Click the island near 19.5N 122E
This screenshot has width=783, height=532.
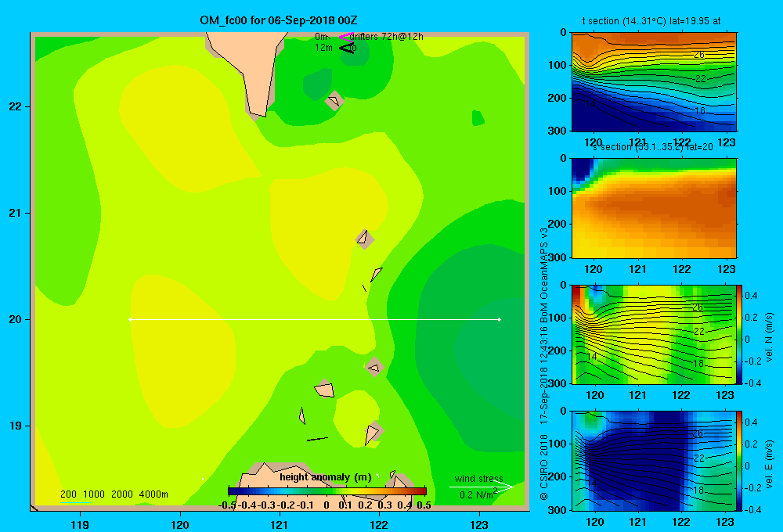point(375,367)
